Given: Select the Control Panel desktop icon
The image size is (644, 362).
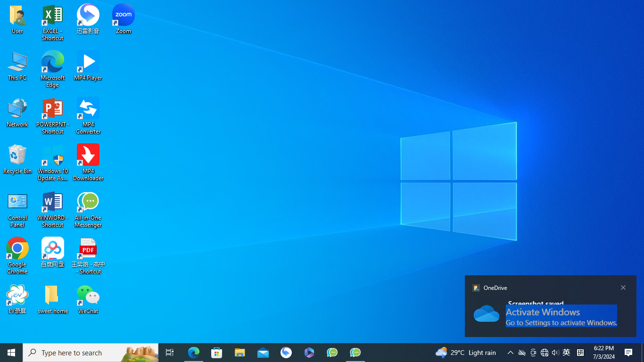Looking at the screenshot, I should [x=17, y=209].
